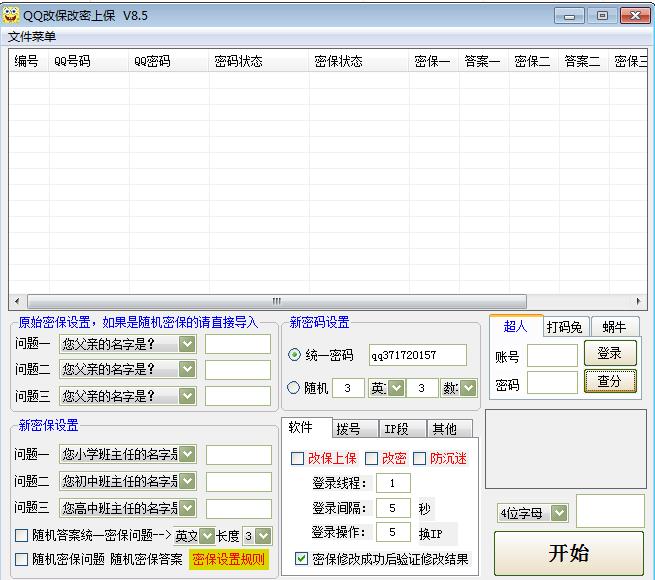The image size is (655, 580).
Task: Focus new 问题三 answer field
Action: [239, 509]
